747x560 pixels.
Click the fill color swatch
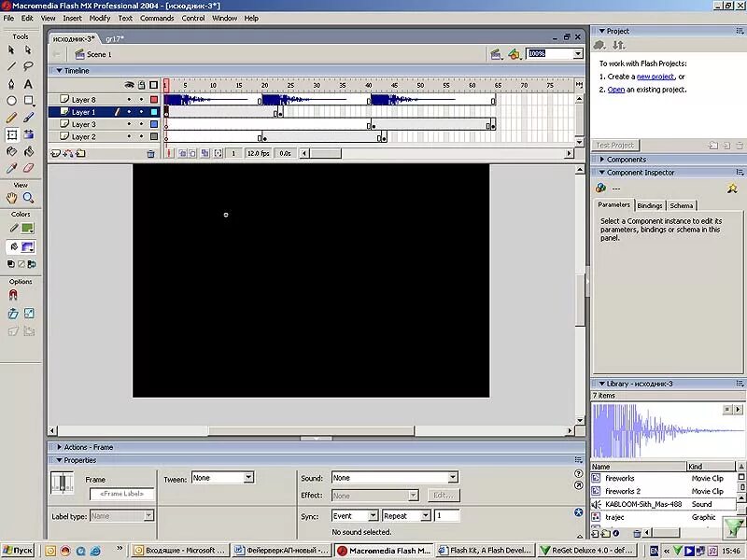[28, 246]
